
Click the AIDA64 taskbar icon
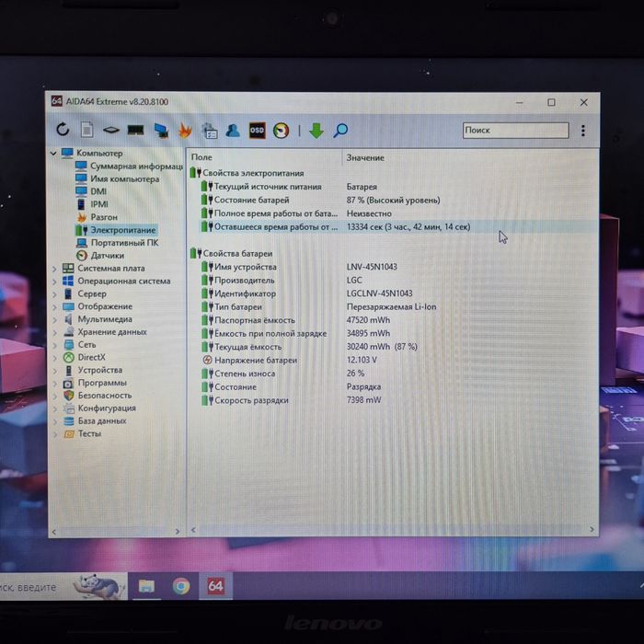coord(215,586)
